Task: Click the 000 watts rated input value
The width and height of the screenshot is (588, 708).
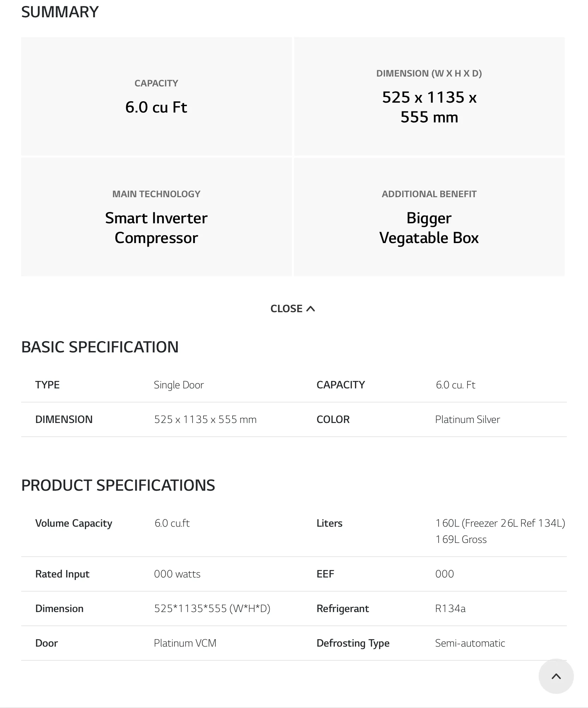Action: 177,574
